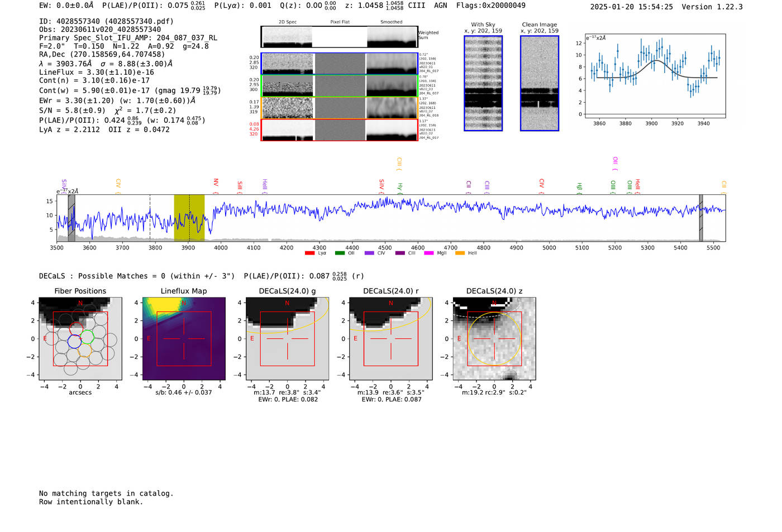Open the Lineflux Map panel
Viewport: 782px width, 532px height.
(x=184, y=339)
